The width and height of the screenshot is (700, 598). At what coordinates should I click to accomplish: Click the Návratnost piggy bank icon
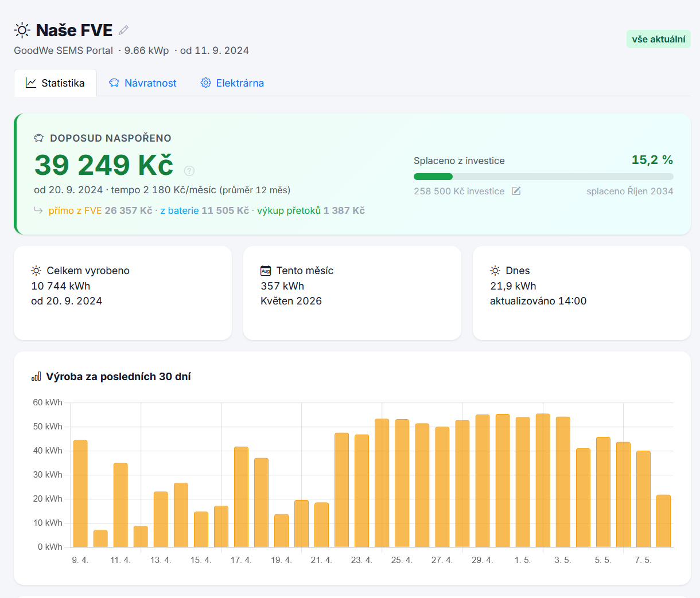click(114, 83)
